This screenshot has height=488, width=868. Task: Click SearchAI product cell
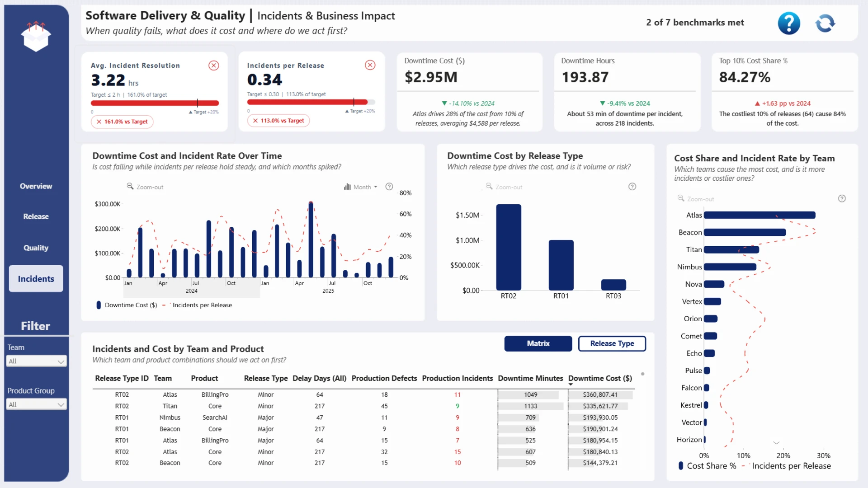pos(215,418)
